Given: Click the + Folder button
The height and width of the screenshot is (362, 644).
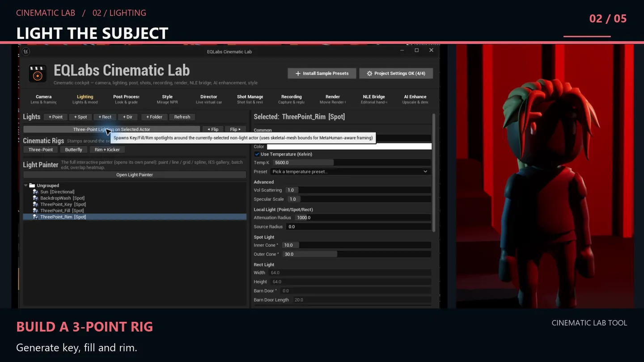Looking at the screenshot, I should 154,117.
